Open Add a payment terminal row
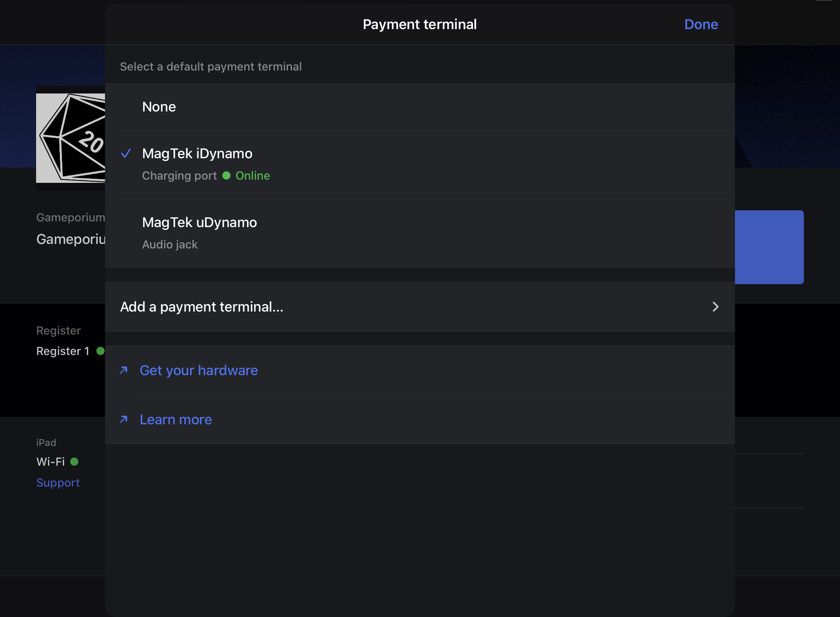The height and width of the screenshot is (617, 840). pyautogui.click(x=202, y=307)
